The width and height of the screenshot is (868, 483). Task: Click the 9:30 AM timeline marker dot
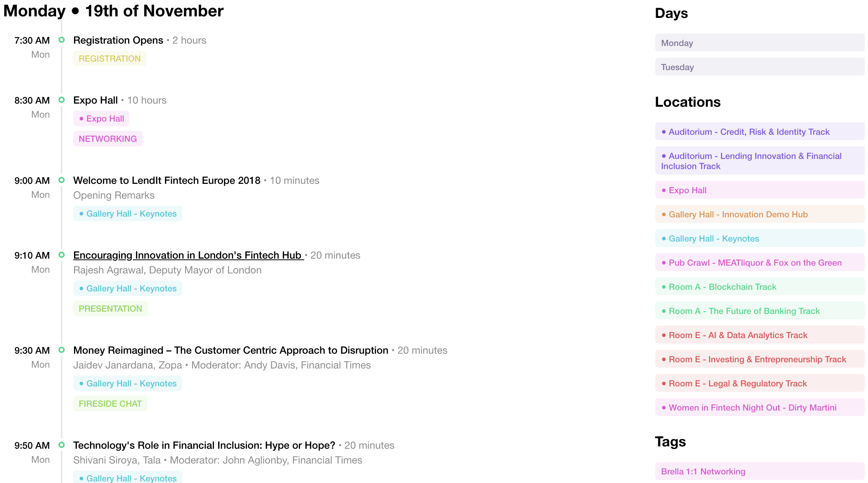point(62,350)
